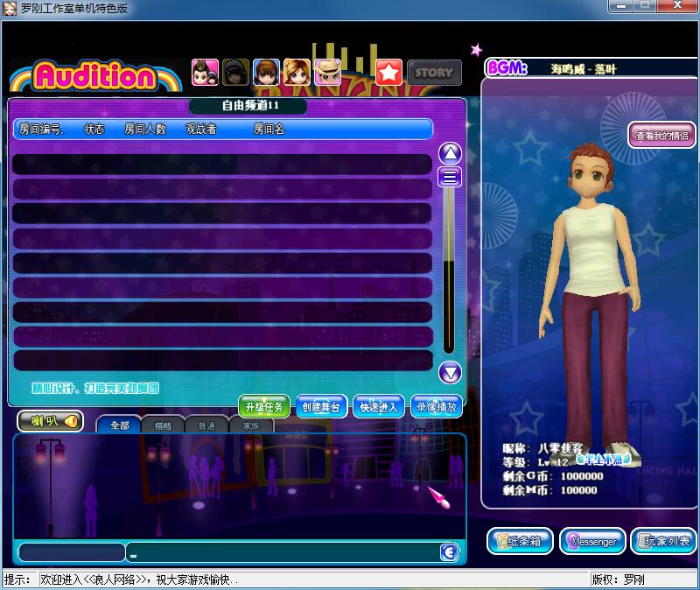Click the chat message input field
Screen dimensions: 700x590
284,552
